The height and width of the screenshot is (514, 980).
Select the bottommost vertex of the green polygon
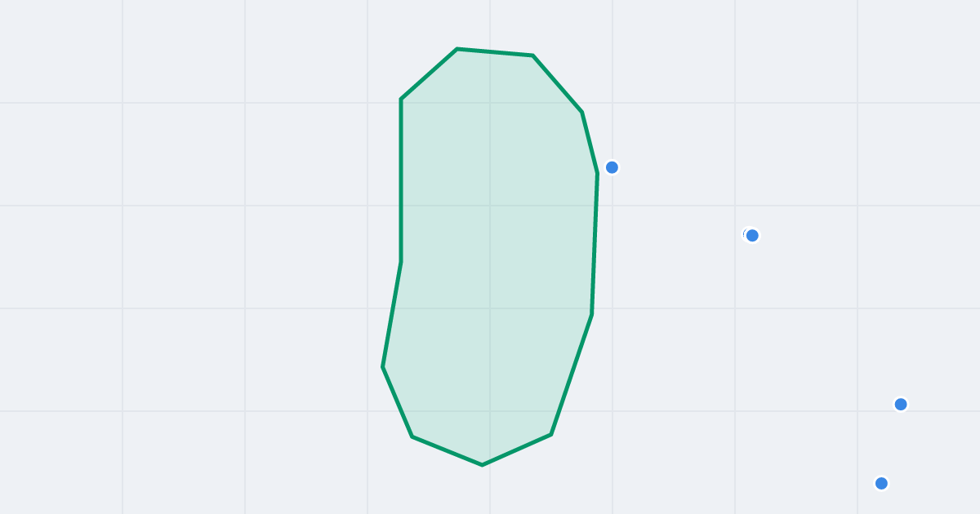click(482, 465)
